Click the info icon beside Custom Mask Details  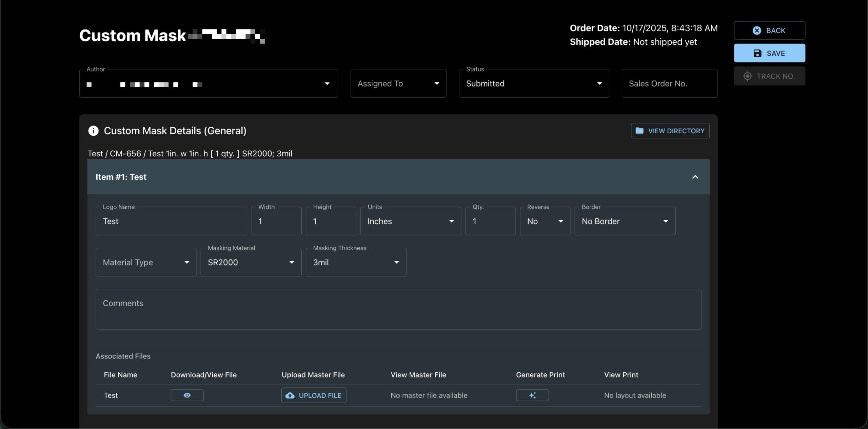pyautogui.click(x=93, y=131)
